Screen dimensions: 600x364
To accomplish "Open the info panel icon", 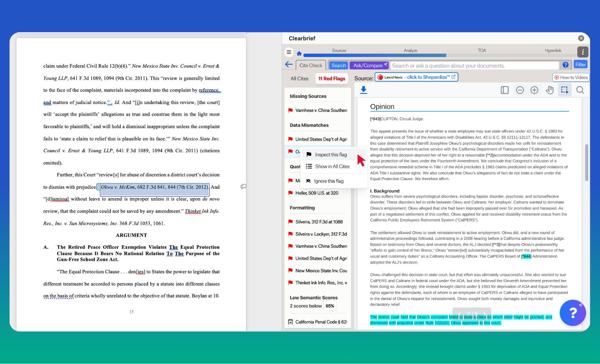I will [x=583, y=52].
